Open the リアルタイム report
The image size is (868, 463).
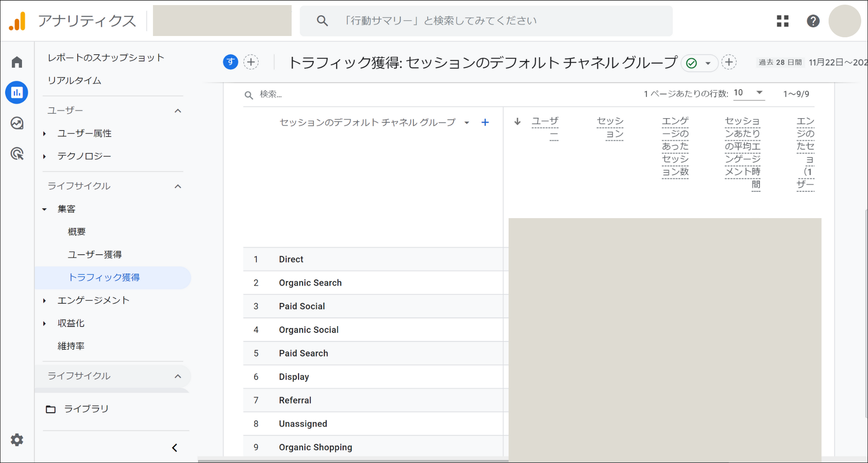74,80
